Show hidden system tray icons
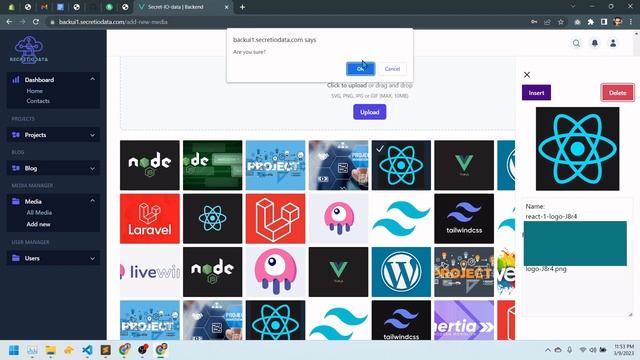640x360 pixels. pyautogui.click(x=548, y=350)
